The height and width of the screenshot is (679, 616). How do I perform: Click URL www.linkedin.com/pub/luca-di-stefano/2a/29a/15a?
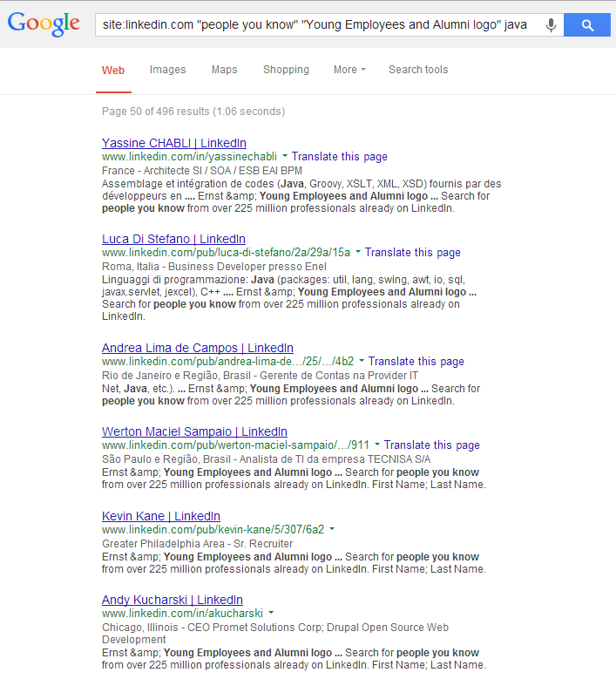coord(226,253)
